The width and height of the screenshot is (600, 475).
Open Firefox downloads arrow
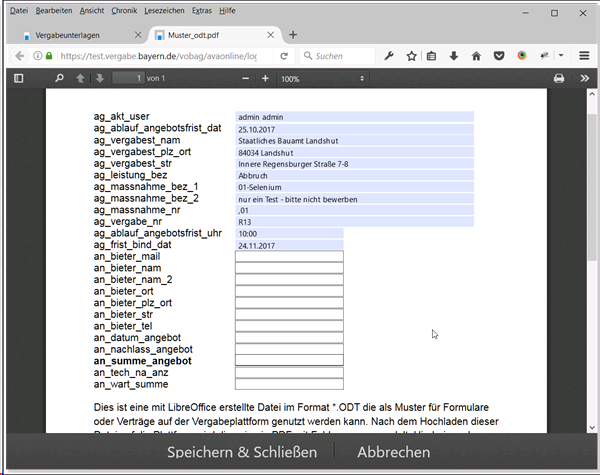454,56
